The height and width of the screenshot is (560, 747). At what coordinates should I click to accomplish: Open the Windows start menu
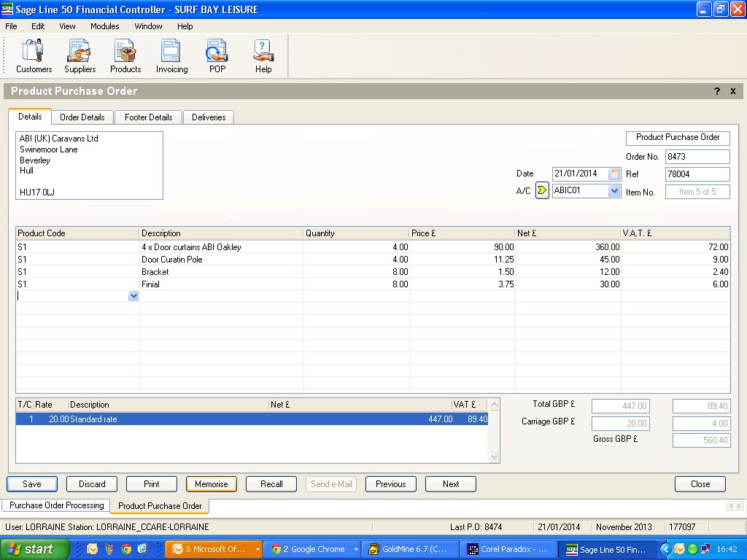(x=34, y=549)
